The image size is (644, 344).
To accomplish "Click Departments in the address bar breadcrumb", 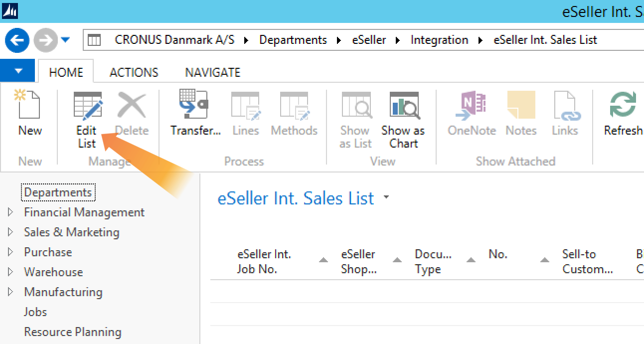I will pos(293,40).
